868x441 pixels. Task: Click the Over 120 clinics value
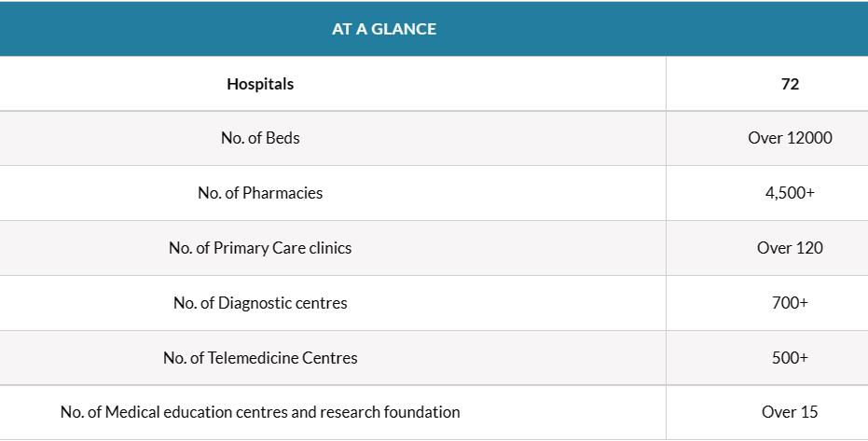(x=790, y=248)
